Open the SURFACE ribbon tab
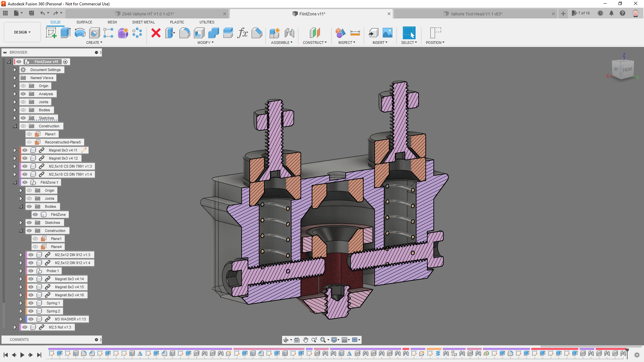The image size is (644, 362). click(84, 22)
